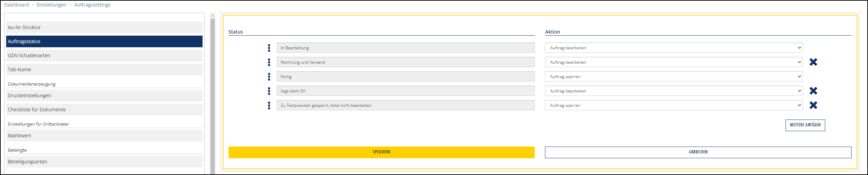Screen dimensions: 868x175
Task: Go to Druckeinstellungen settings
Action: tap(104, 96)
